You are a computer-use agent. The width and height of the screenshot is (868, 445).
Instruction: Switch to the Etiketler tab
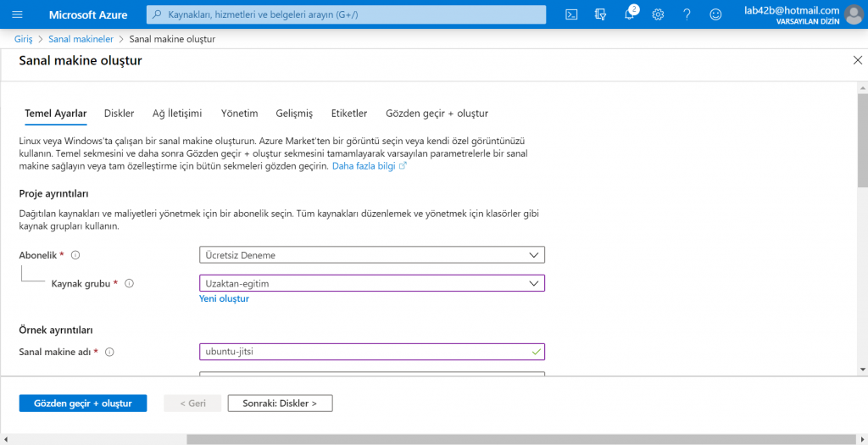point(349,114)
